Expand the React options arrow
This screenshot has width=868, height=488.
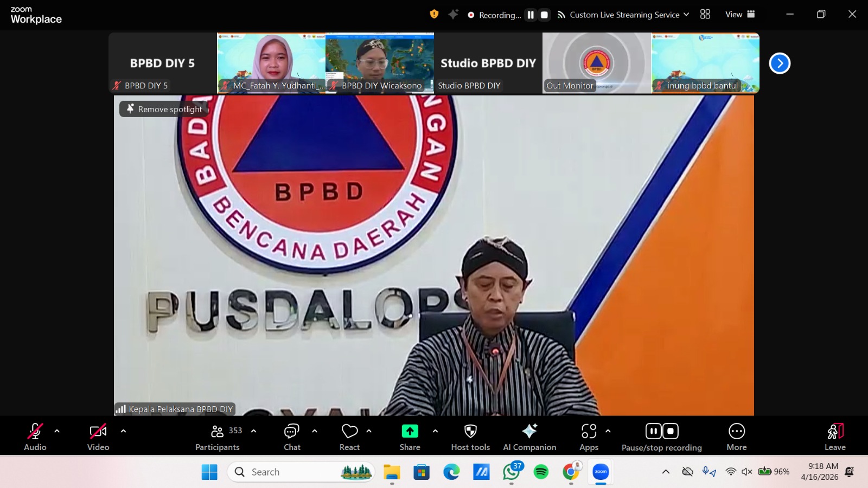point(369,431)
